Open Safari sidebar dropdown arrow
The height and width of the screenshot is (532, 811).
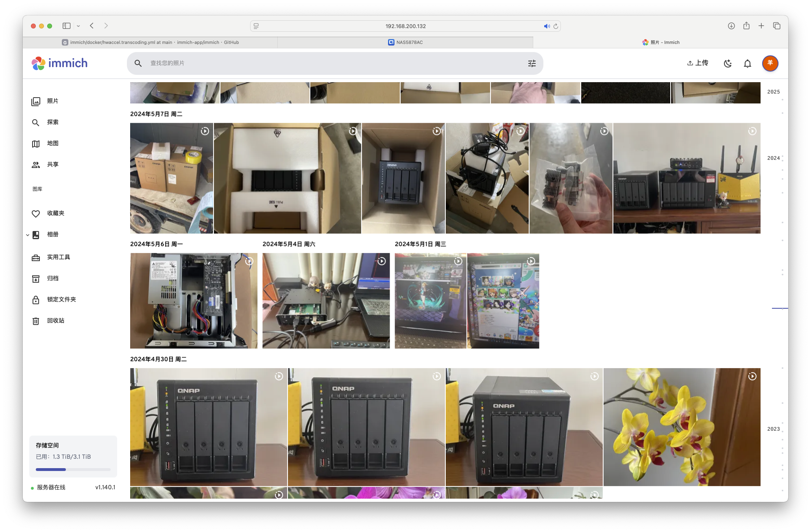[x=78, y=26]
